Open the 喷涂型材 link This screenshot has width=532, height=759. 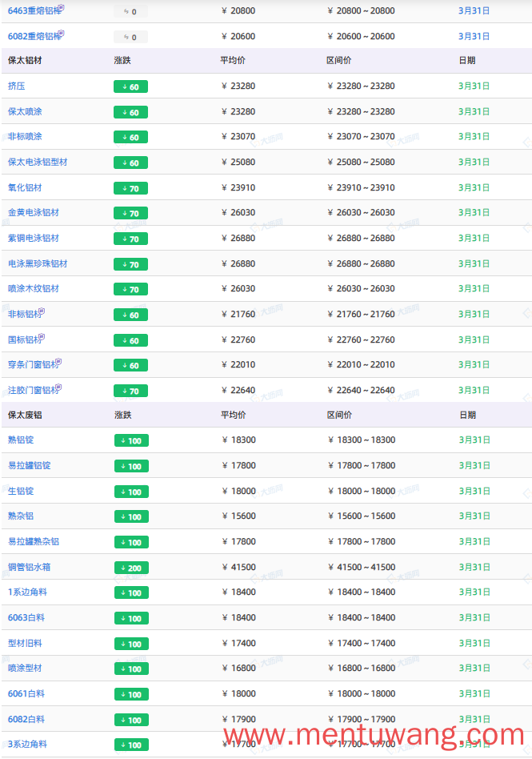click(x=25, y=668)
